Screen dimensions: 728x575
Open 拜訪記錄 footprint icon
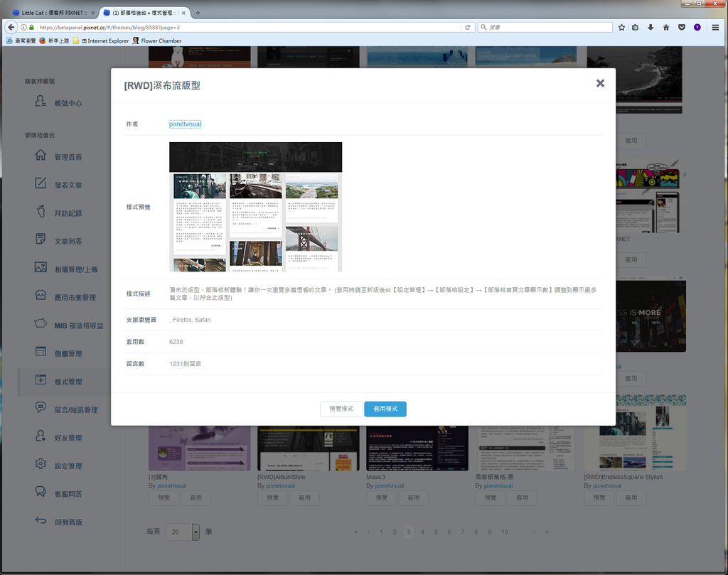click(41, 211)
